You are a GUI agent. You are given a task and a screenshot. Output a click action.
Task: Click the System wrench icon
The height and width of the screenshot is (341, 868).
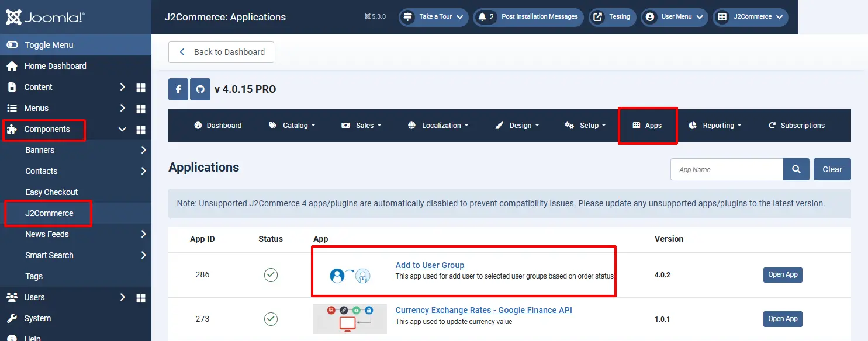tap(12, 318)
